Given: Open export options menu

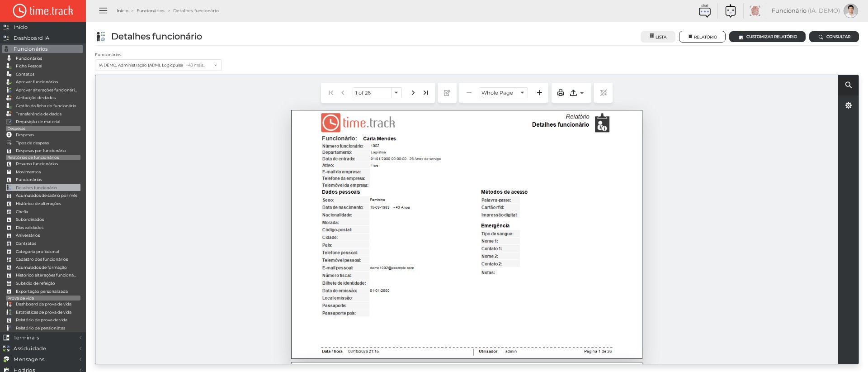Looking at the screenshot, I should click(577, 93).
